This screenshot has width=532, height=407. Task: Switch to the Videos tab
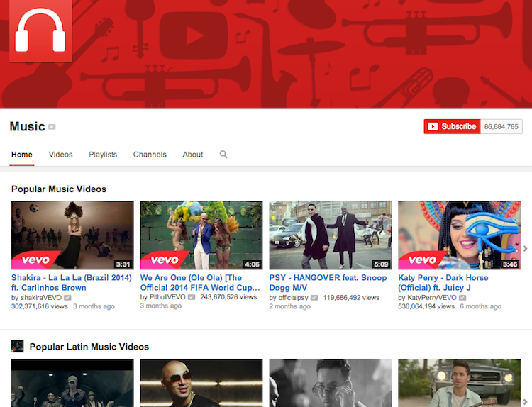(60, 155)
